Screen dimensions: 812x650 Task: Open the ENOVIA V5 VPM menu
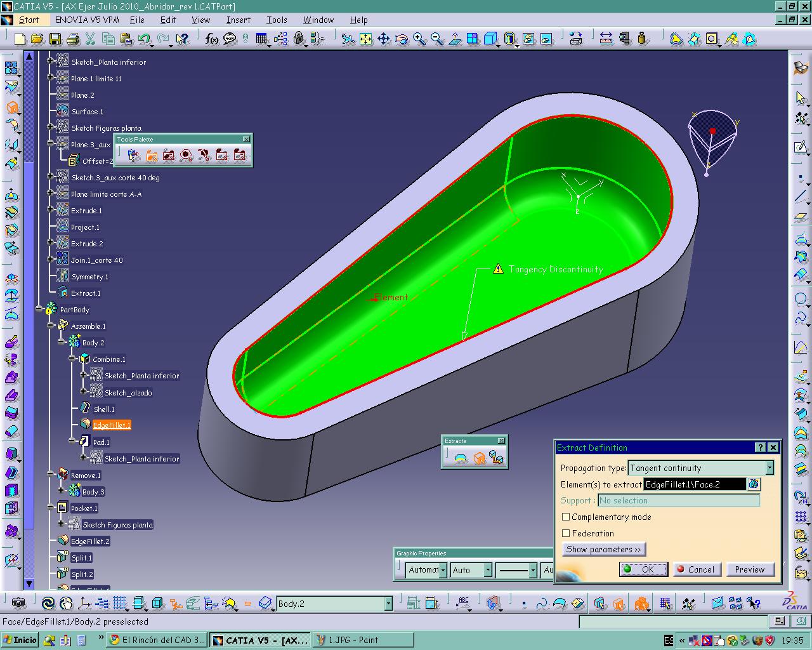coord(87,20)
